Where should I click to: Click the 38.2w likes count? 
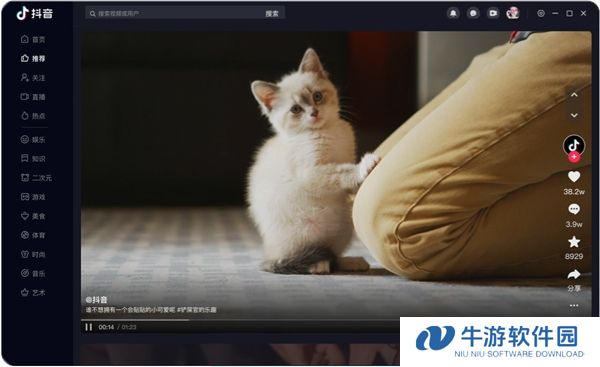(x=574, y=192)
